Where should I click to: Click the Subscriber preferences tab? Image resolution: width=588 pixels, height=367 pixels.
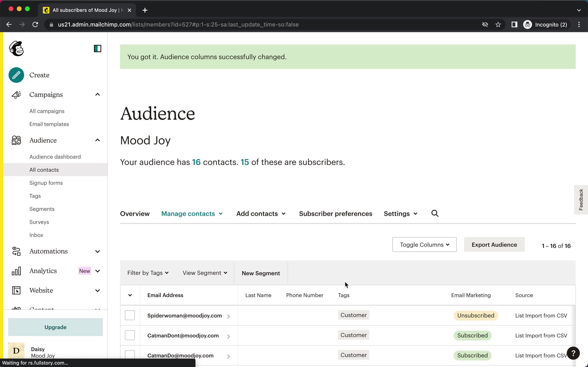click(335, 213)
